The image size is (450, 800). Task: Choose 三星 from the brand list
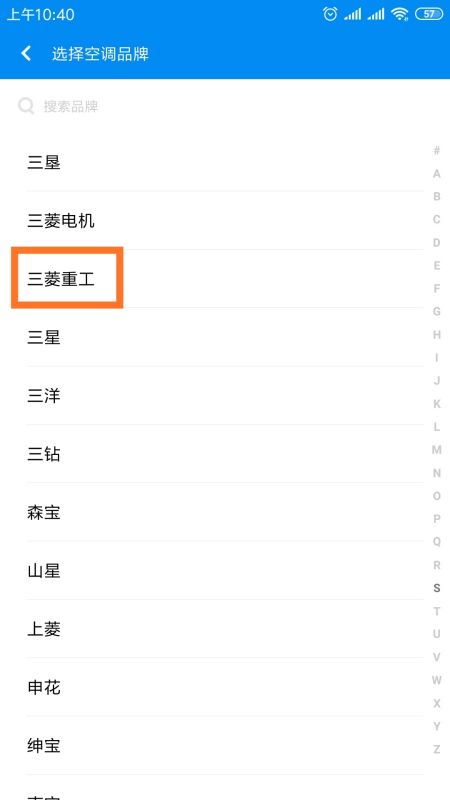[225, 337]
